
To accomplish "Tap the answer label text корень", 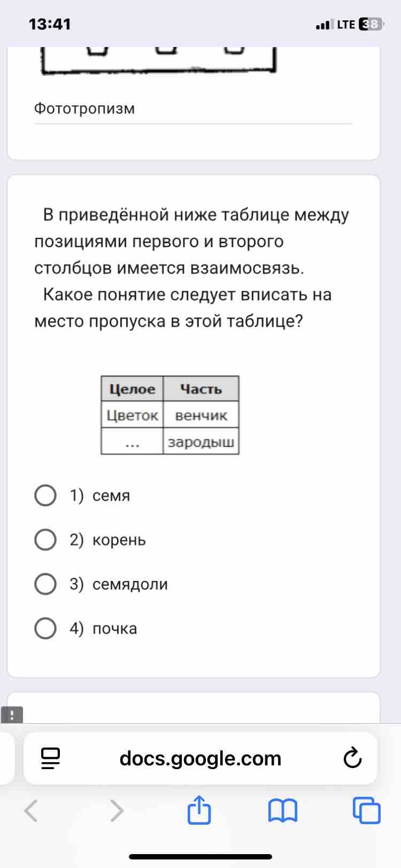I will click(x=119, y=540).
